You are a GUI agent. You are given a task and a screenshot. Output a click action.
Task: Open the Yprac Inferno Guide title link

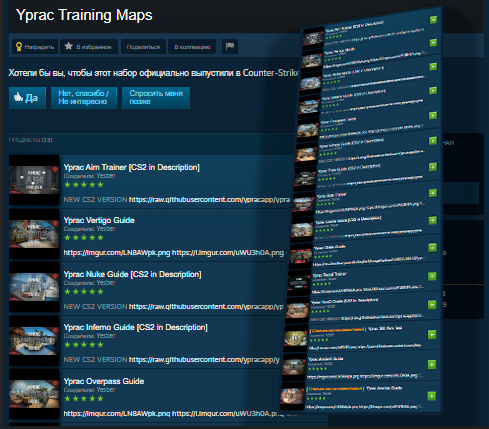pyautogui.click(x=135, y=327)
